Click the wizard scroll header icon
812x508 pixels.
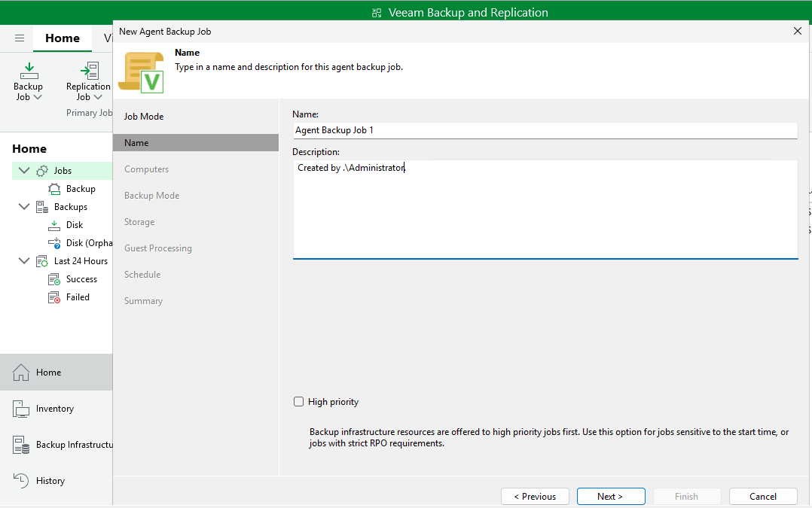point(142,72)
